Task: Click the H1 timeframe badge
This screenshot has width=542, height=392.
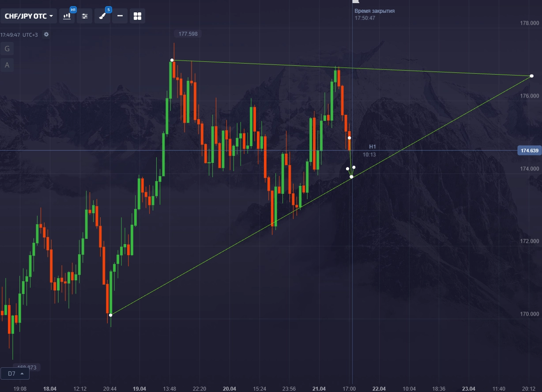Action: pyautogui.click(x=73, y=10)
